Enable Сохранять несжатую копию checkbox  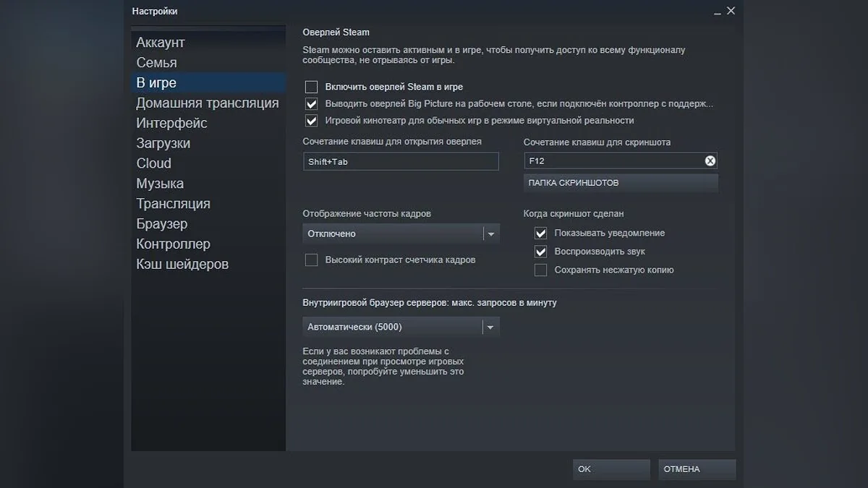540,270
